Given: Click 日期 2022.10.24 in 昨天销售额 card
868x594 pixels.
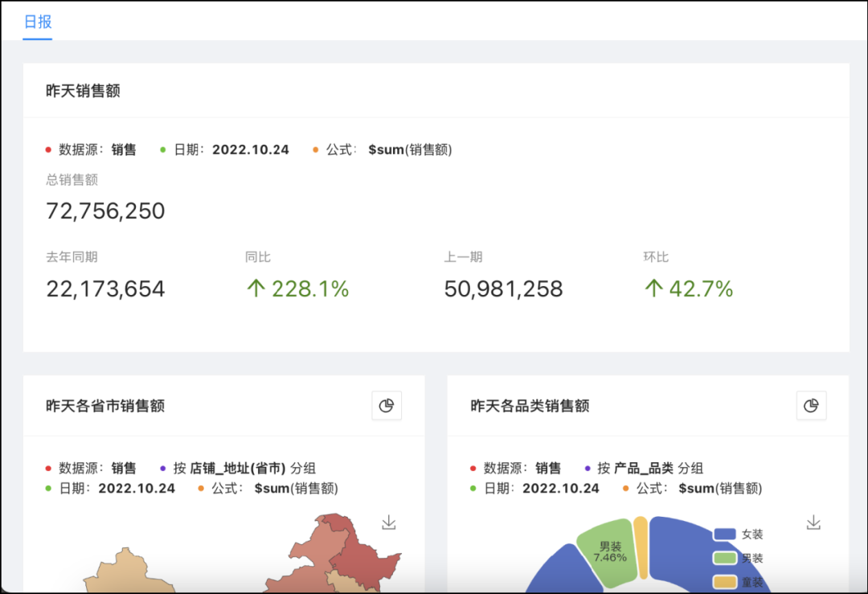Looking at the screenshot, I should 225,150.
